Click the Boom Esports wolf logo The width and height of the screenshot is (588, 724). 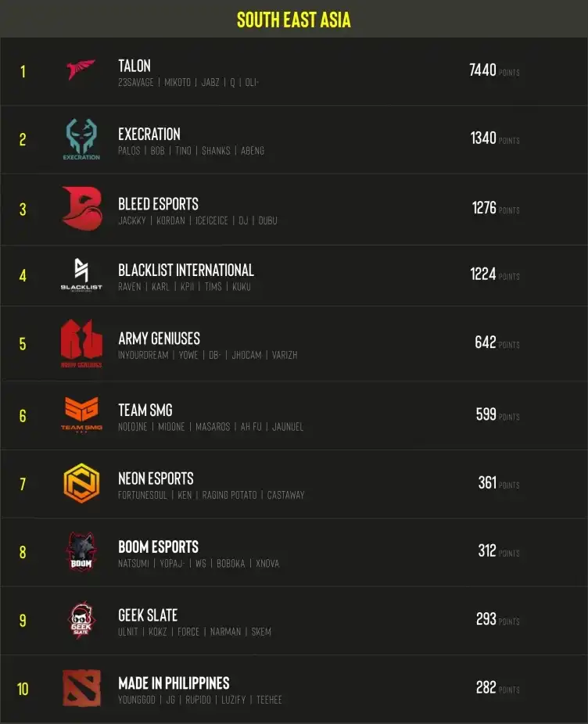(x=81, y=552)
